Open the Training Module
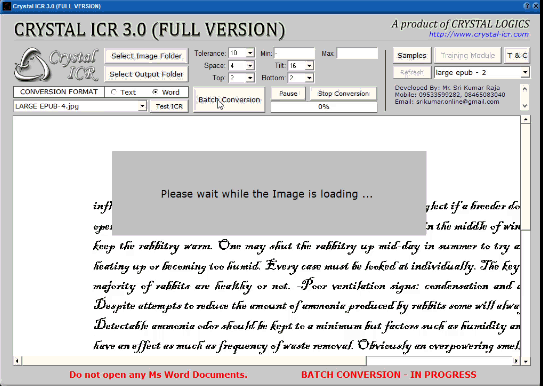 pyautogui.click(x=468, y=55)
